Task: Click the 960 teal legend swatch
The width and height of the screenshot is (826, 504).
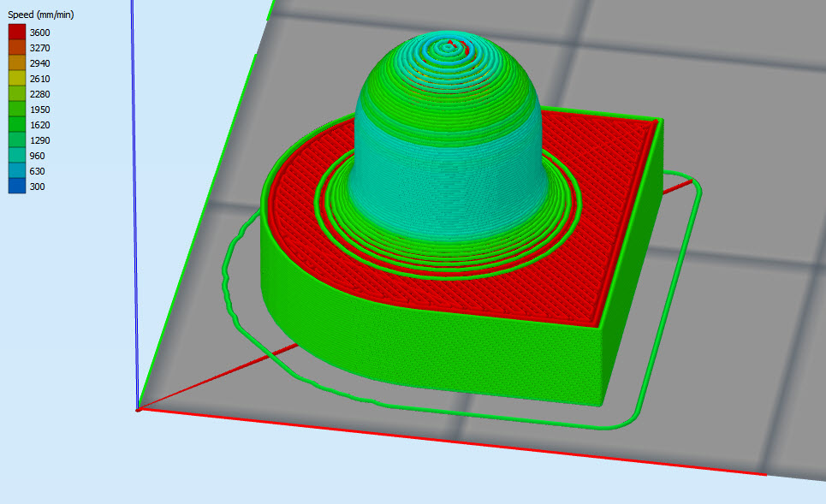Action: click(17, 156)
